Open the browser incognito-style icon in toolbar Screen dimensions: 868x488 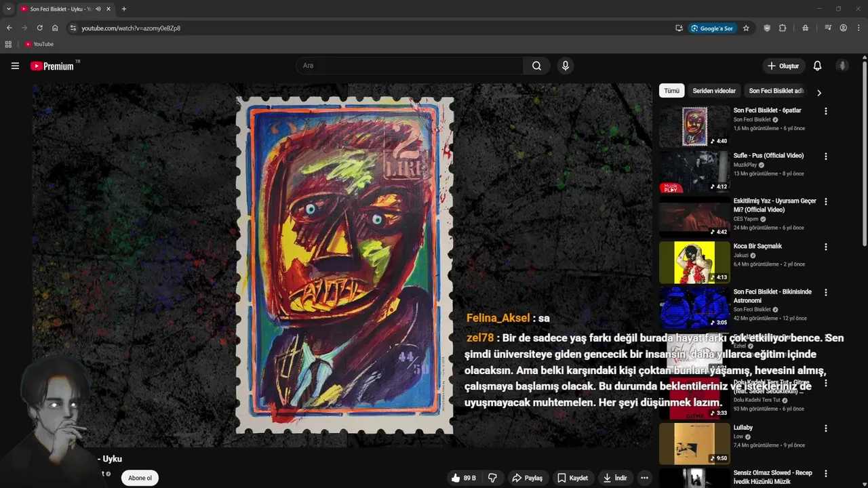[805, 28]
